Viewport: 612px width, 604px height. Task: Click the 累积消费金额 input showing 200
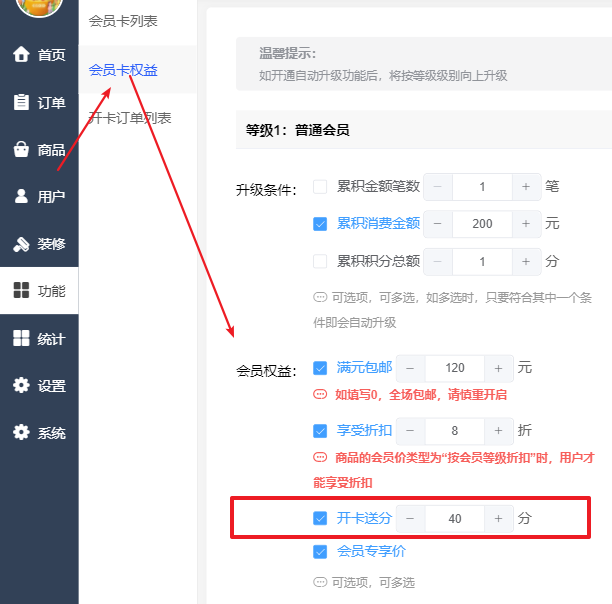click(482, 224)
